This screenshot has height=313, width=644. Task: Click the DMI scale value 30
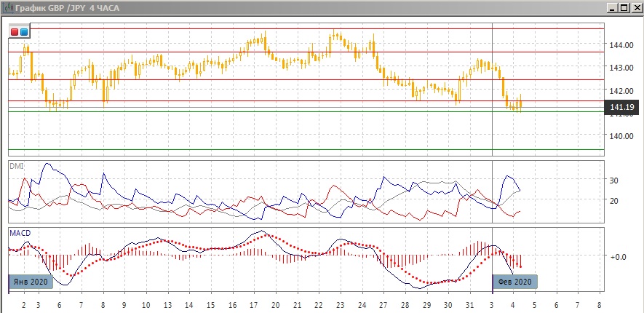tap(613, 181)
